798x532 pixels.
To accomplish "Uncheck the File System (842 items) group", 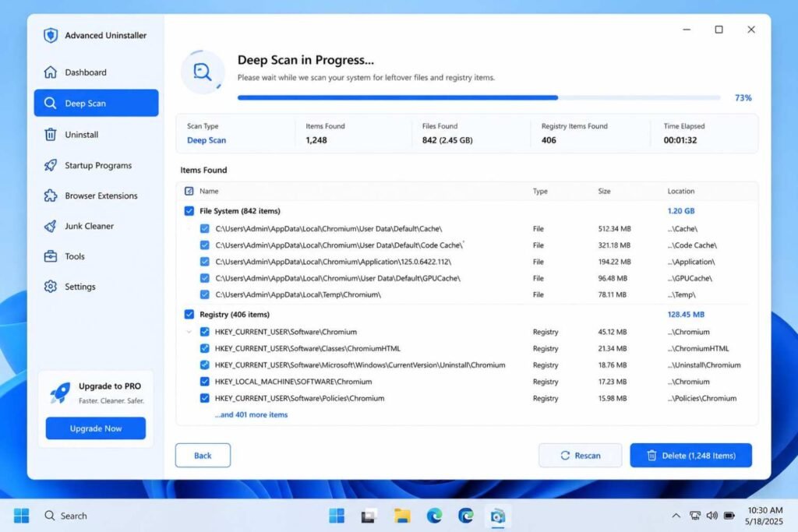I will (189, 211).
